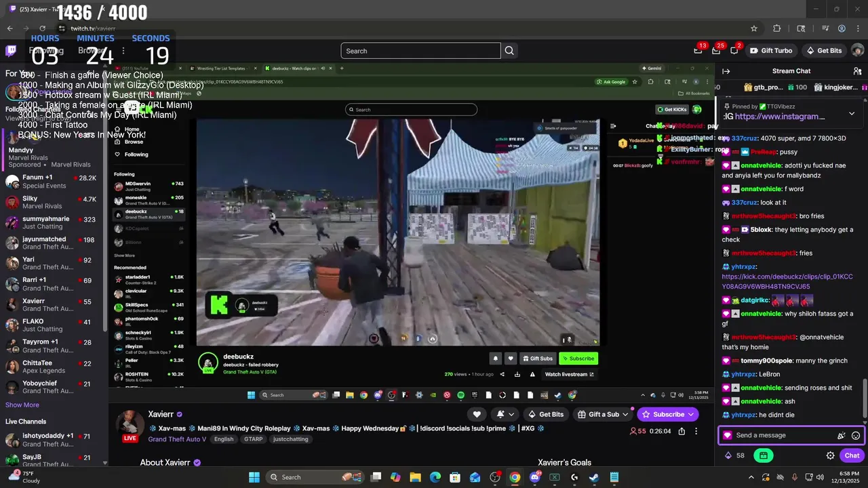
Task: Click Get Bits button below stream
Action: tap(546, 414)
